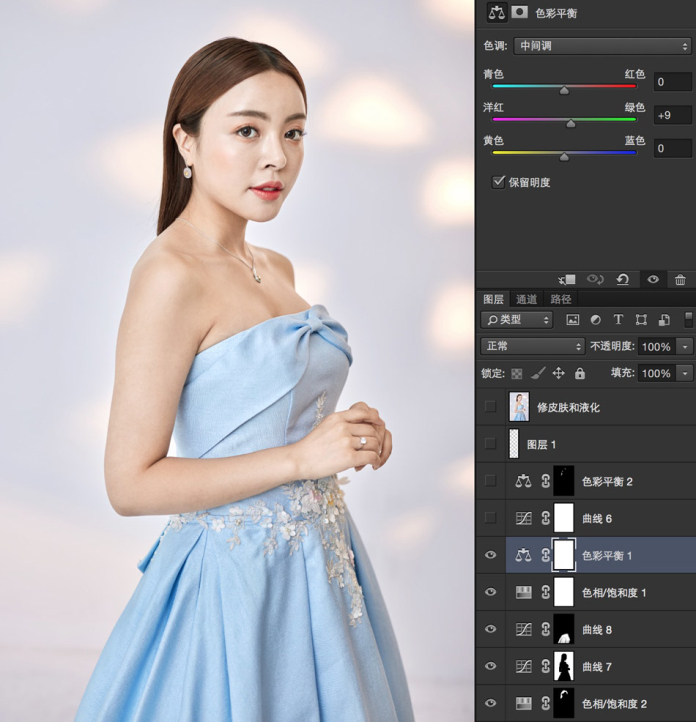The width and height of the screenshot is (696, 722).
Task: Open the 类型 layer filter dropdown
Action: [x=516, y=320]
